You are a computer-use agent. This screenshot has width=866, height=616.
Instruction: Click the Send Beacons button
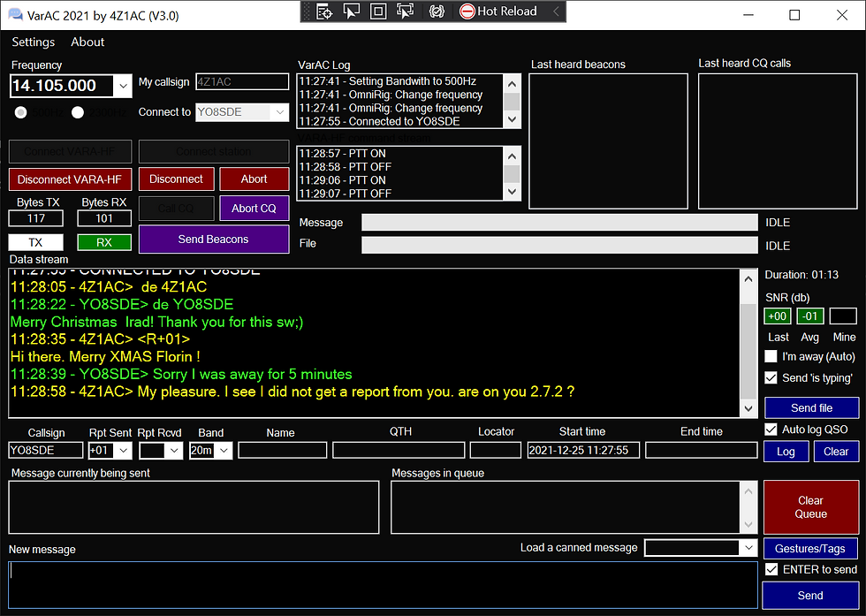(214, 240)
